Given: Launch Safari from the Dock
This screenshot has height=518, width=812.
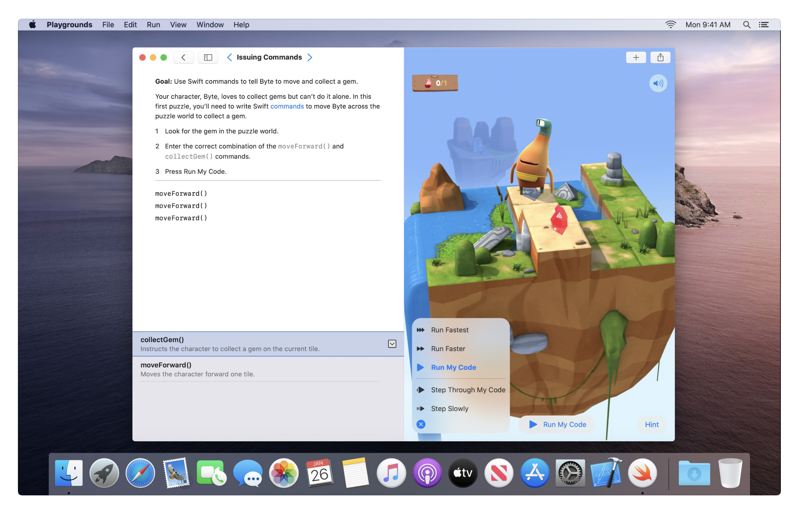Looking at the screenshot, I should (140, 473).
